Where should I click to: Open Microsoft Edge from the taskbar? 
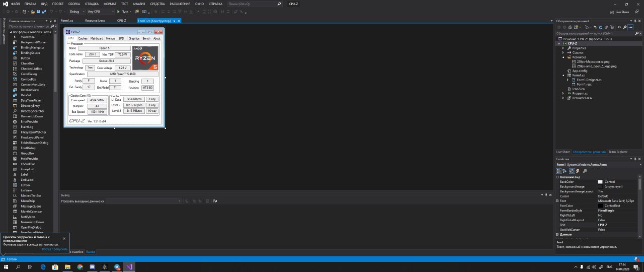[x=43, y=266]
